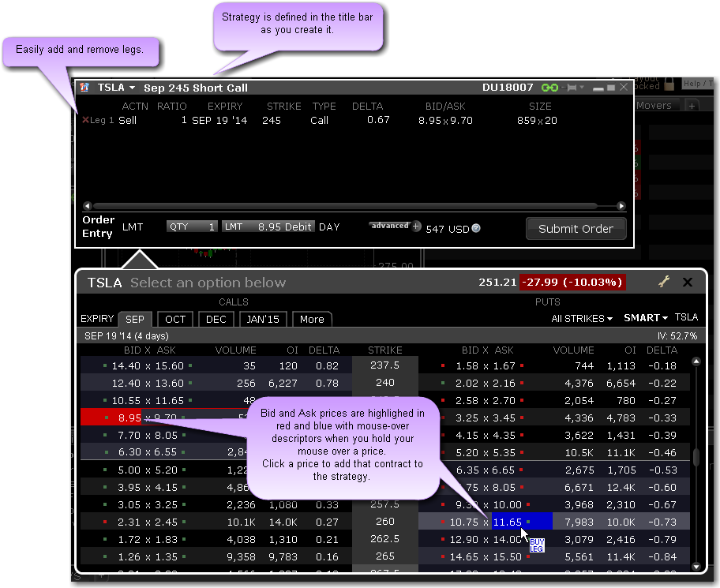Toggle Leg 1 action from Sell

pos(128,121)
